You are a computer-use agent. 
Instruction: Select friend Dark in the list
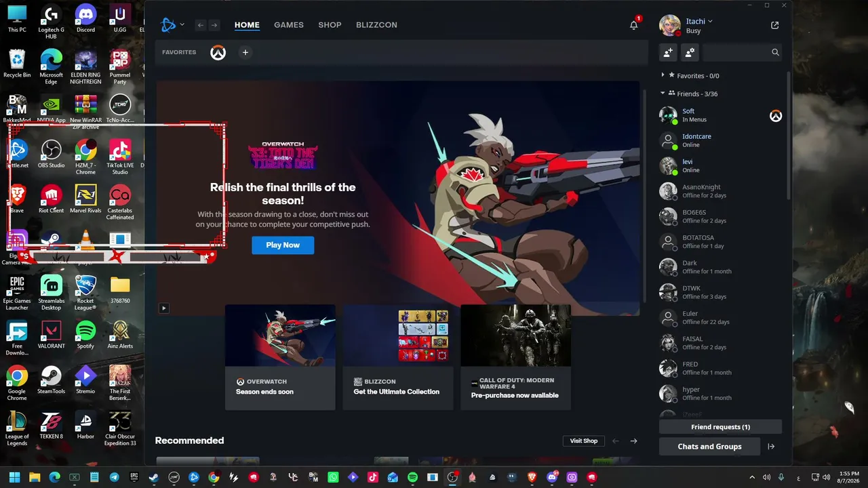click(x=722, y=267)
